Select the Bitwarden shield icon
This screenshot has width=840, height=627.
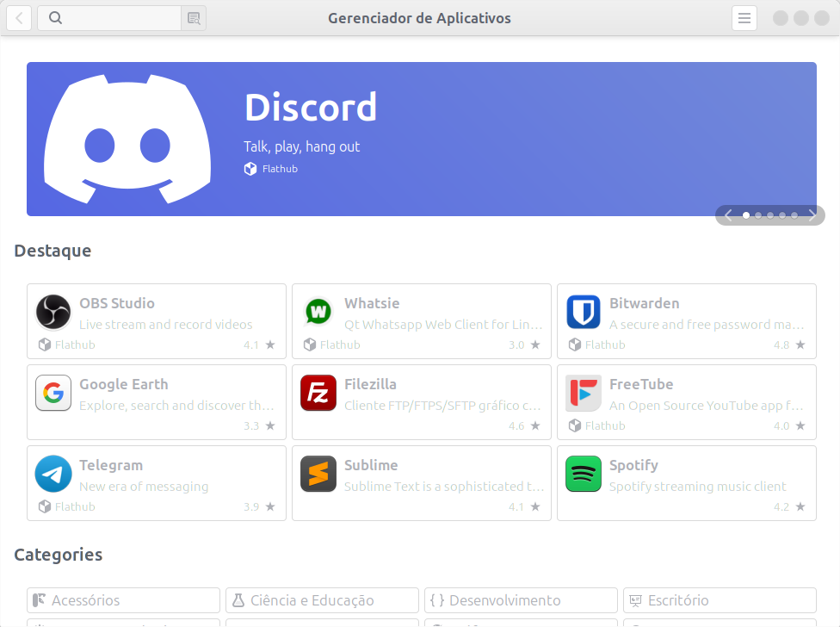pos(584,312)
